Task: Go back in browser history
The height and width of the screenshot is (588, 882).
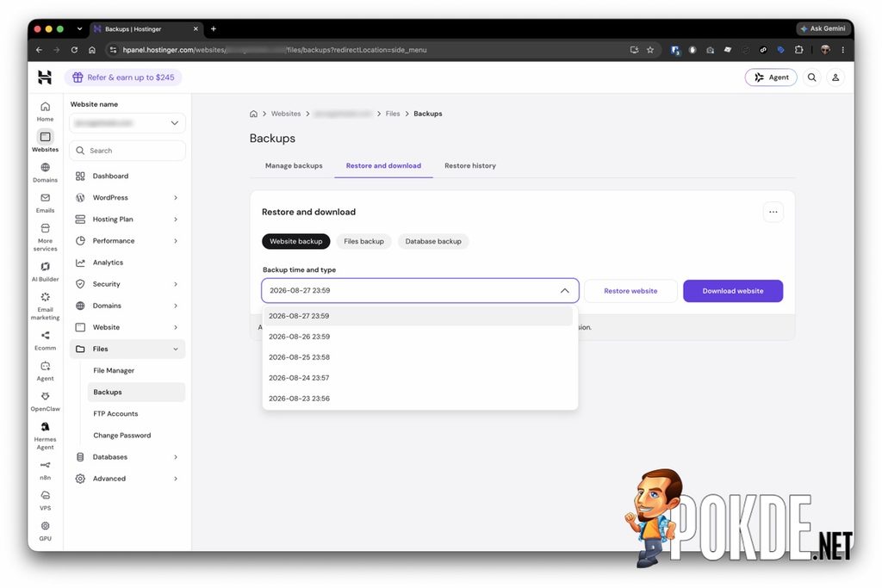Action: coord(39,50)
